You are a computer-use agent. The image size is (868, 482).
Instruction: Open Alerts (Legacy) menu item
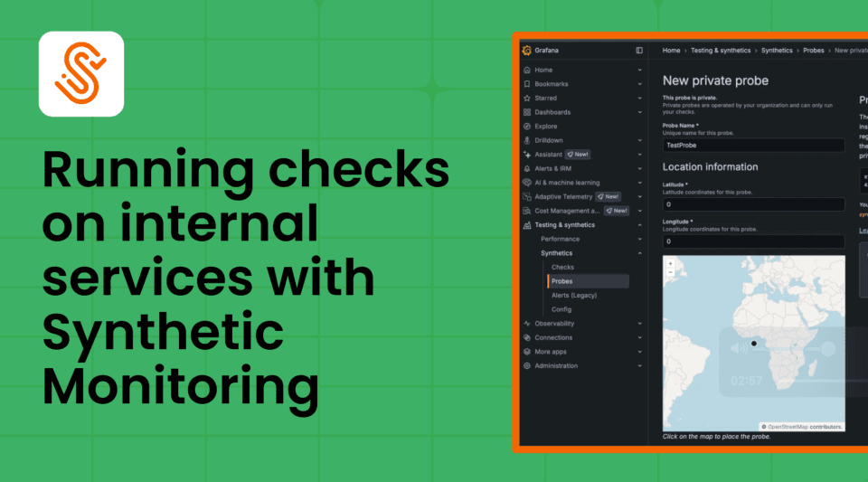pos(574,296)
